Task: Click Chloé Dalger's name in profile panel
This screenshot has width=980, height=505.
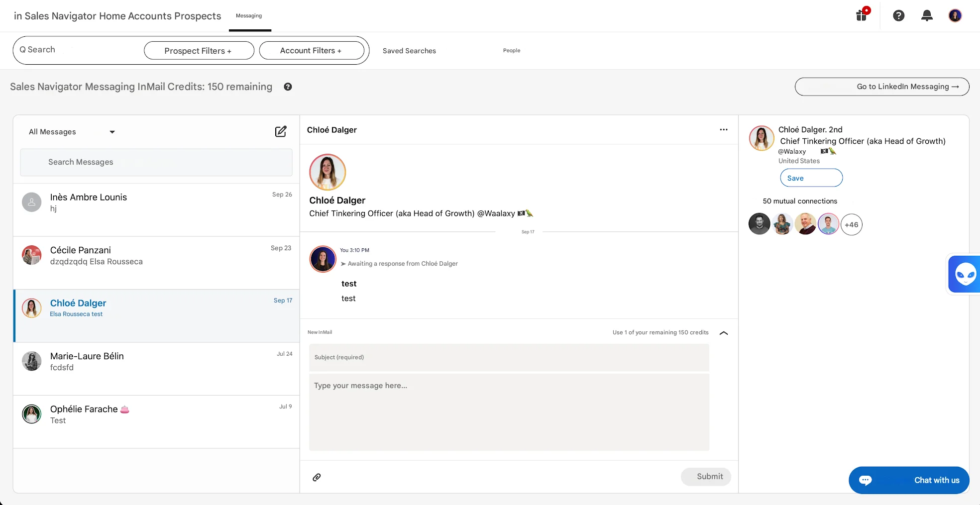Action: point(810,129)
